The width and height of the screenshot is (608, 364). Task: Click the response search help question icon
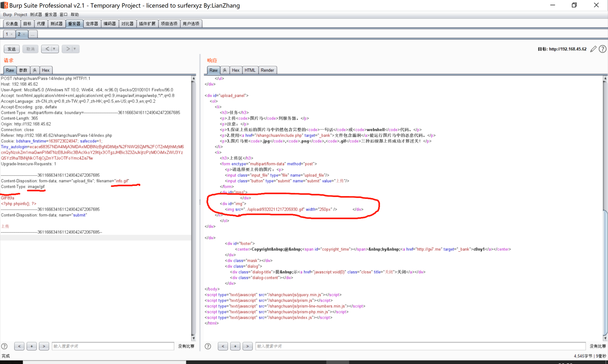[208, 346]
